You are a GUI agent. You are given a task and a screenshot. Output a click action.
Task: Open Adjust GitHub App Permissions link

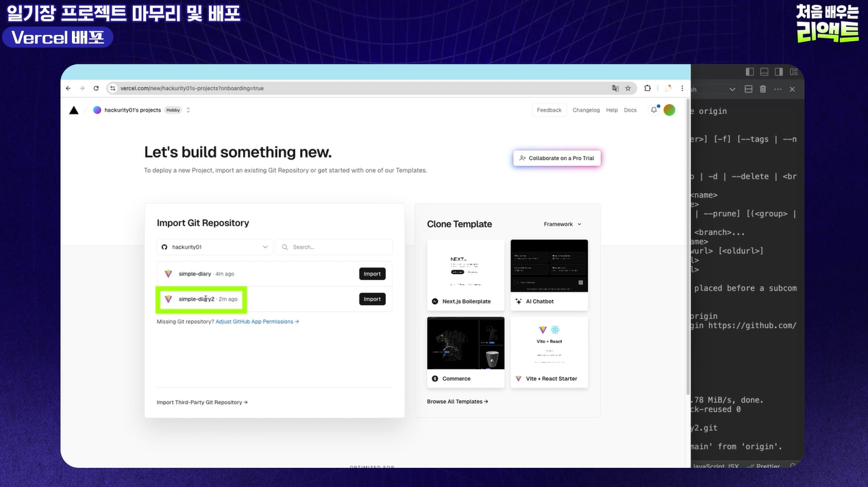coord(257,321)
